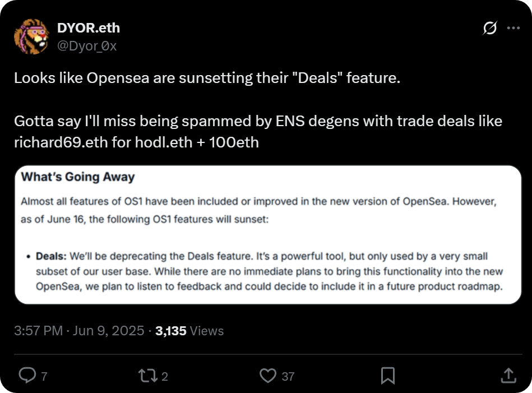The width and height of the screenshot is (532, 393).
Task: Click the tweet paragraph about richard69.eth
Action: click(x=258, y=131)
